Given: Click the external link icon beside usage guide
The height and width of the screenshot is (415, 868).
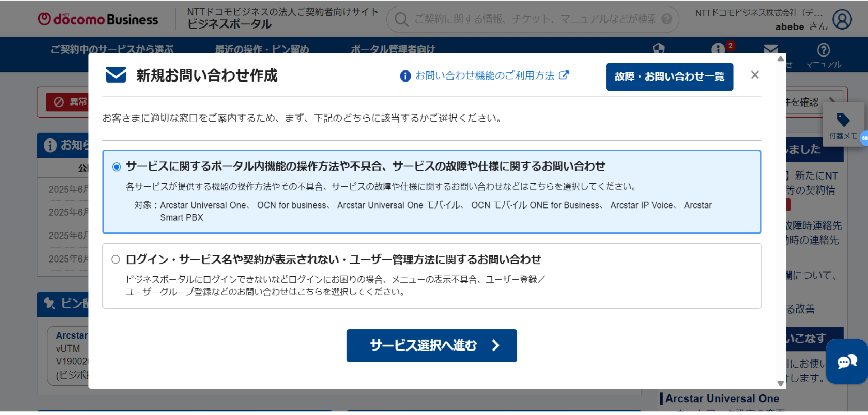Looking at the screenshot, I should tap(564, 75).
